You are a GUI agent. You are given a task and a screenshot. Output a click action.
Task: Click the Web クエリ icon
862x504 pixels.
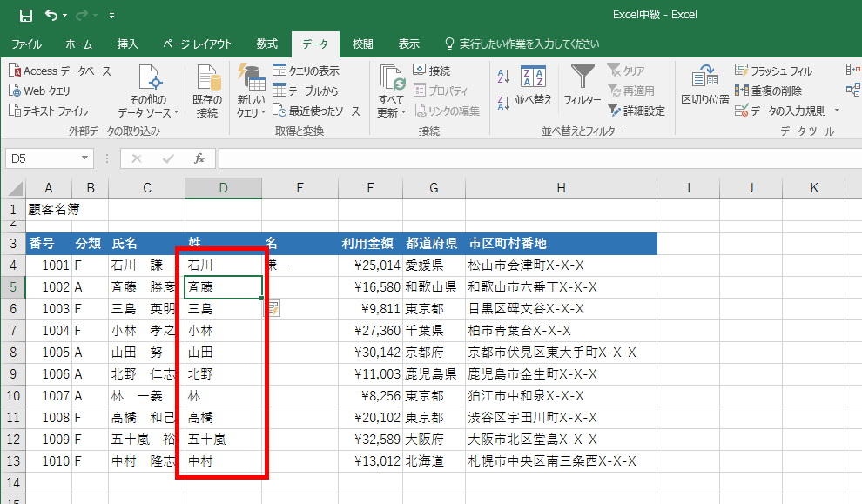tap(15, 91)
